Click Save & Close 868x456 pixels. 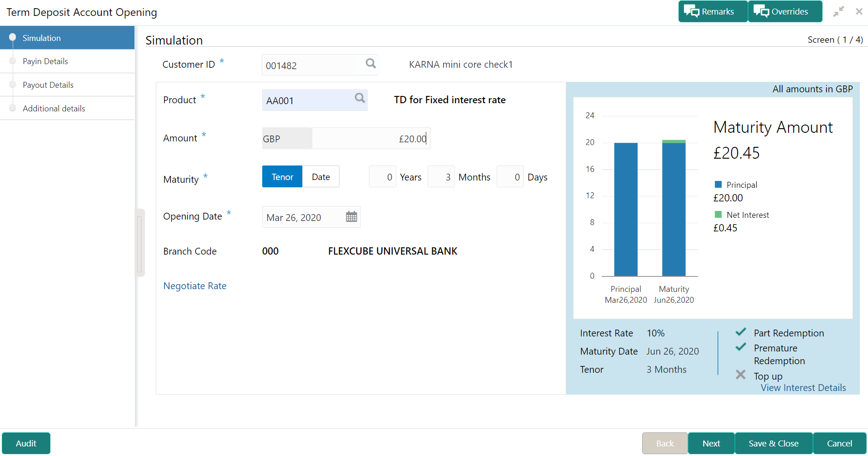pyautogui.click(x=773, y=443)
